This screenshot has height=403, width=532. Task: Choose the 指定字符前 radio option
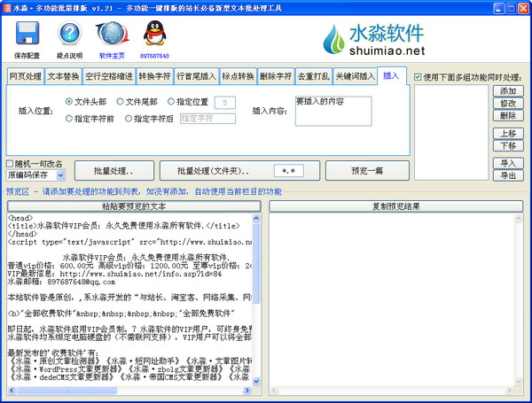click(70, 118)
